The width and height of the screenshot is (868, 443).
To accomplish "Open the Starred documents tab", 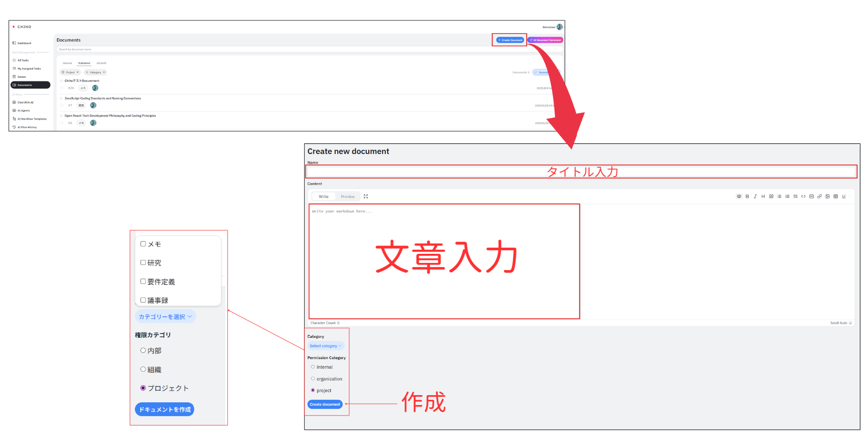I will (x=67, y=63).
